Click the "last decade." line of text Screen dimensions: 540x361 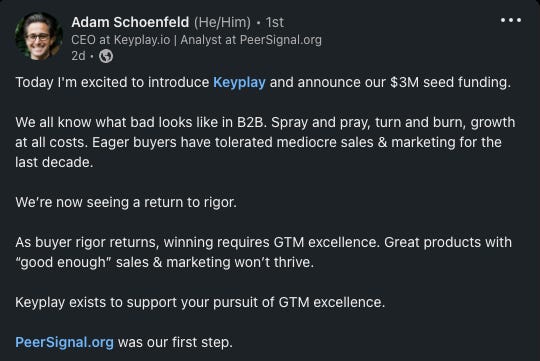[x=54, y=162]
